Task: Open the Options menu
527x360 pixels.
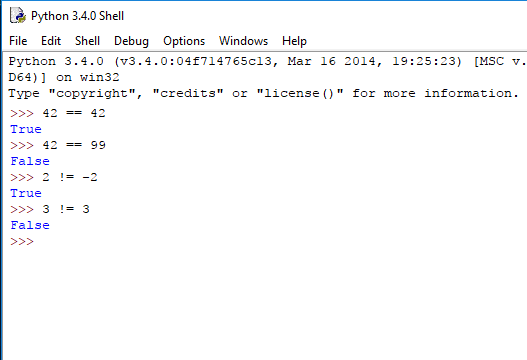Action: click(x=184, y=41)
